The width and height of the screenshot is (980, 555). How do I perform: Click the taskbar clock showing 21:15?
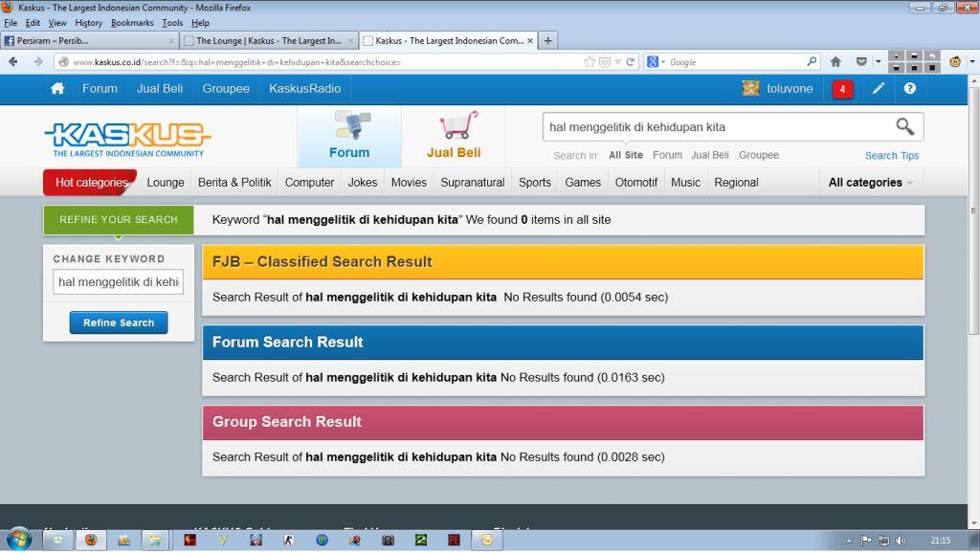(940, 541)
